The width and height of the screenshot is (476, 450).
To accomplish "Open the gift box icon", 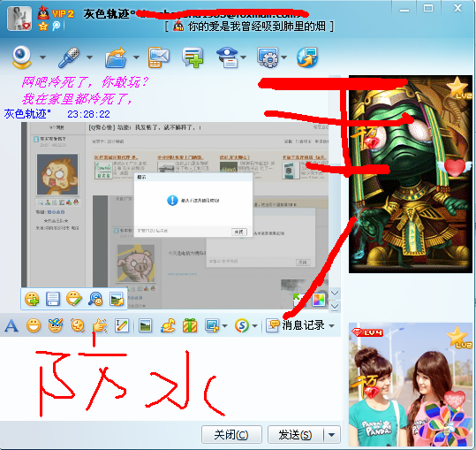I will [190, 325].
